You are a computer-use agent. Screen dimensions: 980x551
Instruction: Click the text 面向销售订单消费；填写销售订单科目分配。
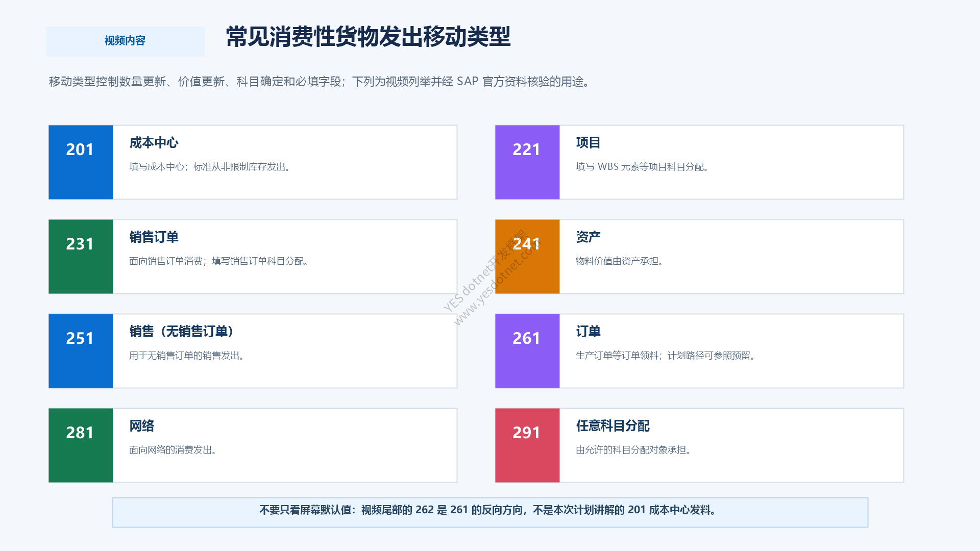click(219, 261)
